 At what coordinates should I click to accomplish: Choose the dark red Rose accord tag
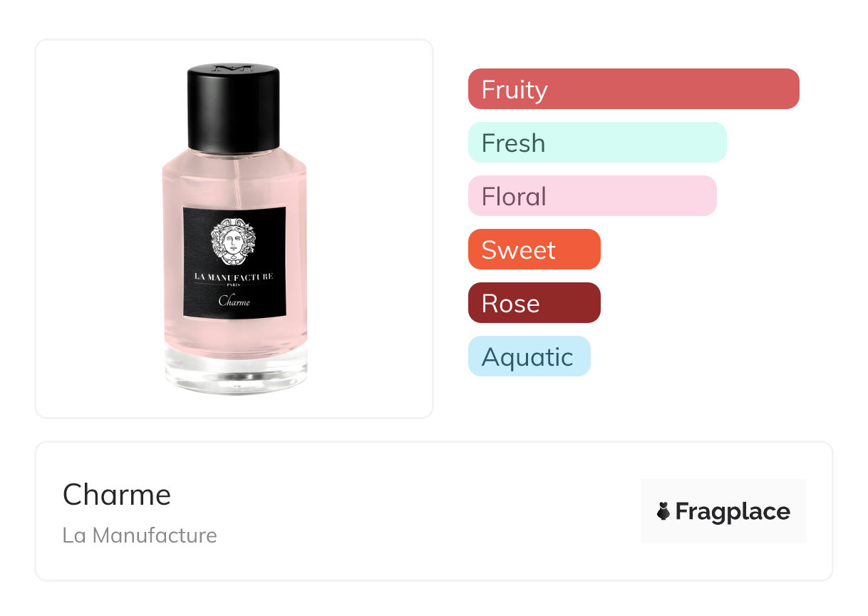coord(534,303)
